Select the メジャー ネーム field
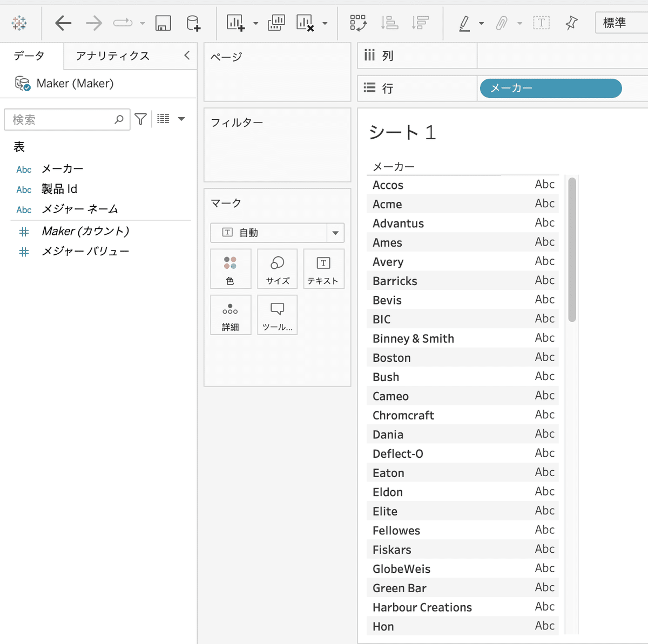 coord(80,209)
